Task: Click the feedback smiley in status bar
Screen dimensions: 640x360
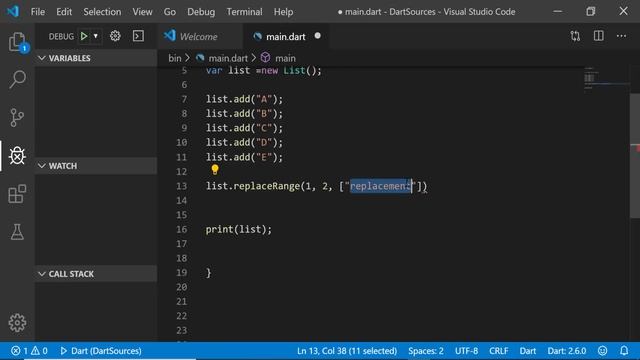Action: (x=602, y=351)
